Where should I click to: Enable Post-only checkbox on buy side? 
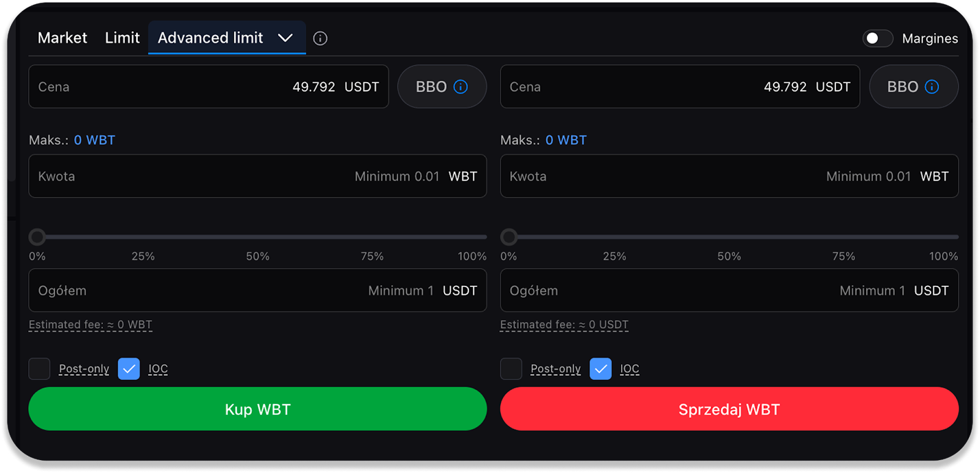click(40, 369)
